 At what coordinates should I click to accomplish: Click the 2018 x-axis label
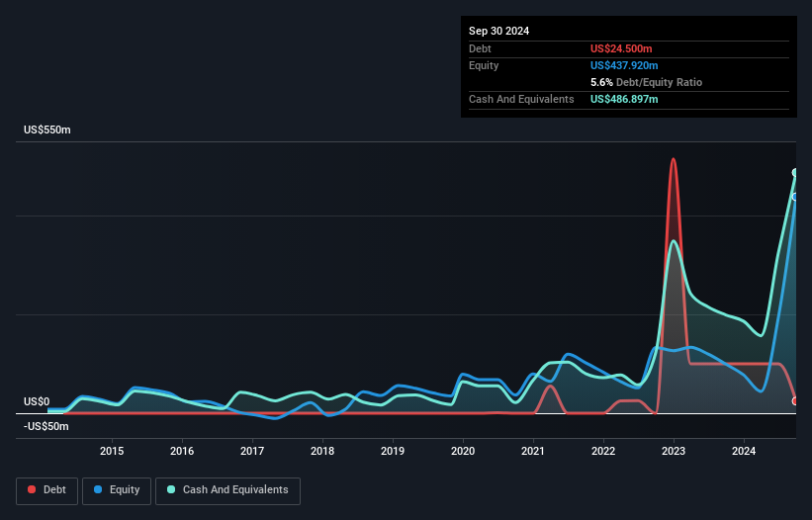[322, 451]
